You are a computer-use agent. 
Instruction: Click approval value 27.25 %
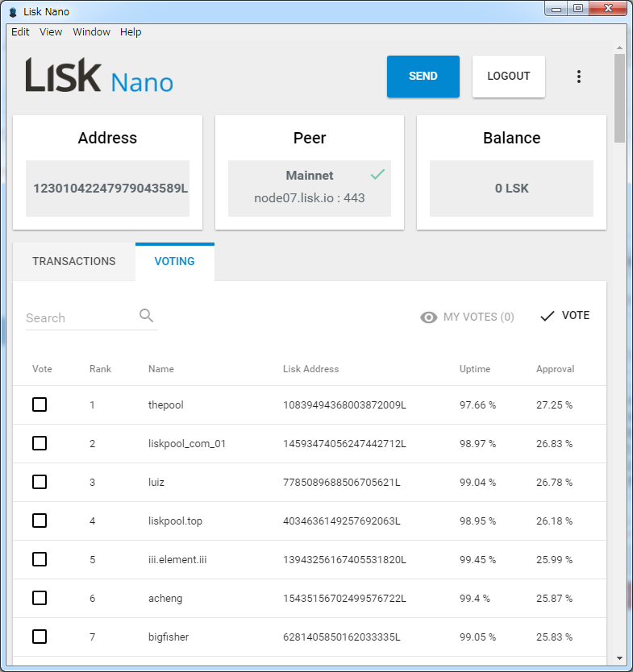(554, 405)
